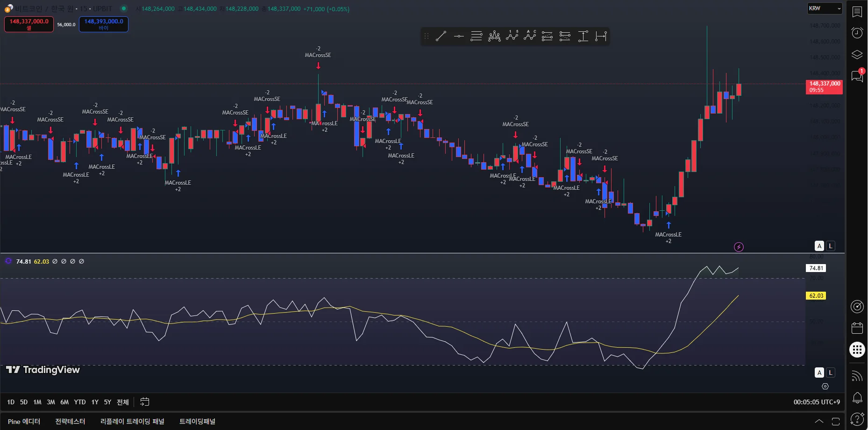Image resolution: width=868 pixels, height=430 pixels.
Task: Open the 트레이딩패널 tab
Action: tap(197, 421)
